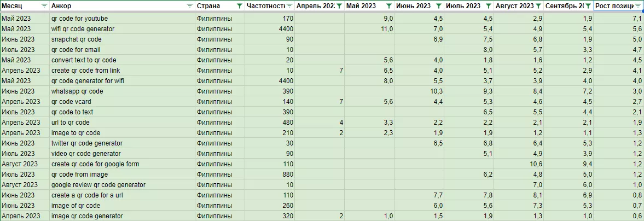The image size is (644, 221).
Task: Click filter icon in Рост позиции header
Action: [638, 6]
